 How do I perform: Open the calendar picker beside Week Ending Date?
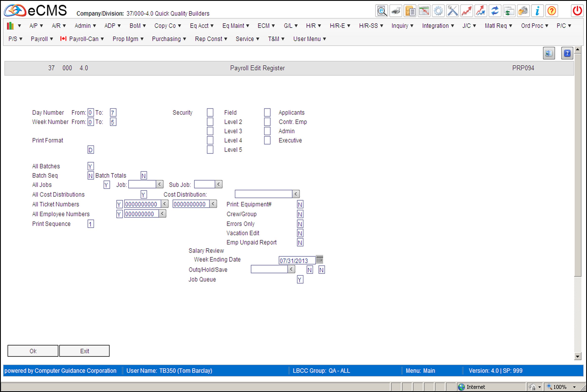coord(319,259)
